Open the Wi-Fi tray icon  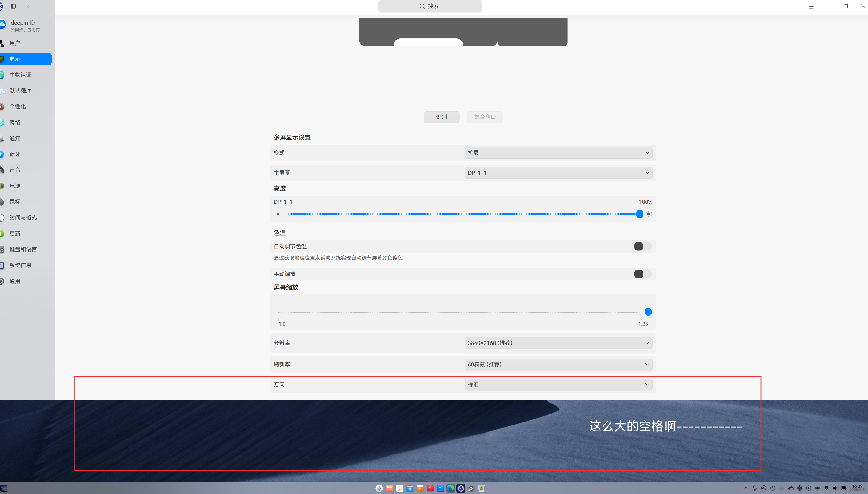826,488
